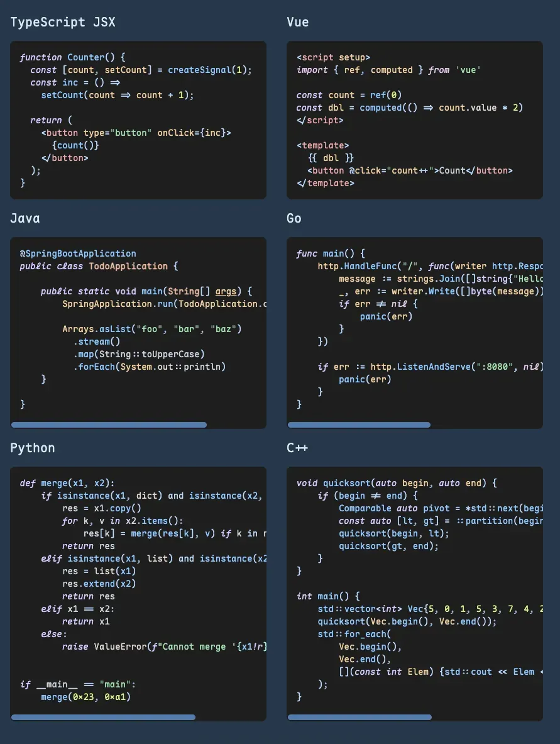Click the Python code block horizontal scrollbar
This screenshot has width=560, height=744.
point(103,717)
